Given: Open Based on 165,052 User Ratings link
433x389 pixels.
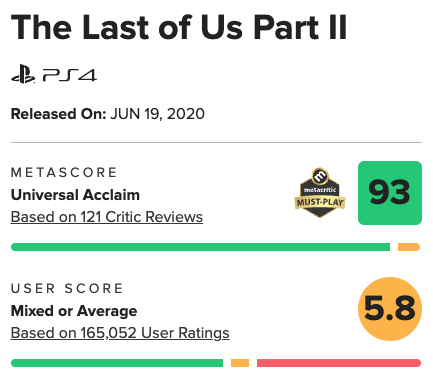Looking at the screenshot, I should [120, 333].
